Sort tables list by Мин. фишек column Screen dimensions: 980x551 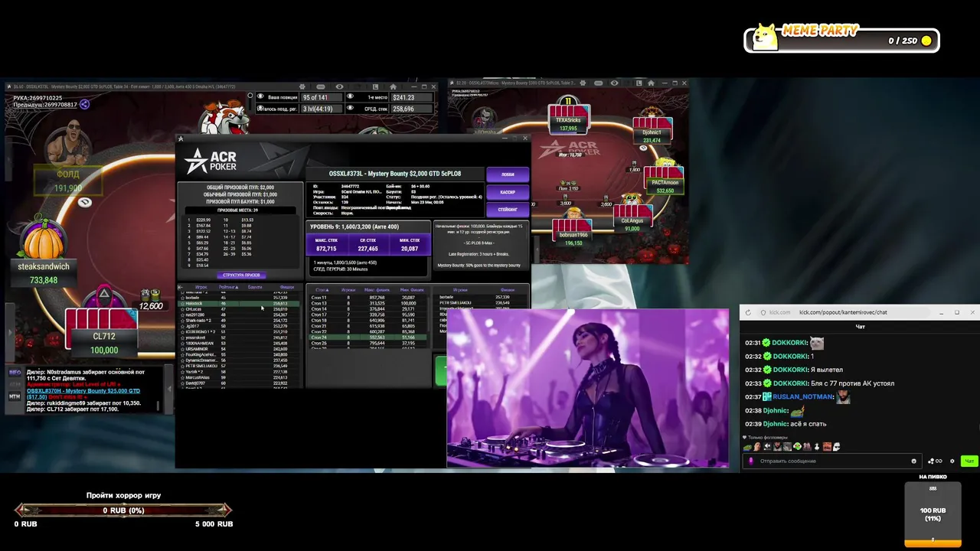411,290
